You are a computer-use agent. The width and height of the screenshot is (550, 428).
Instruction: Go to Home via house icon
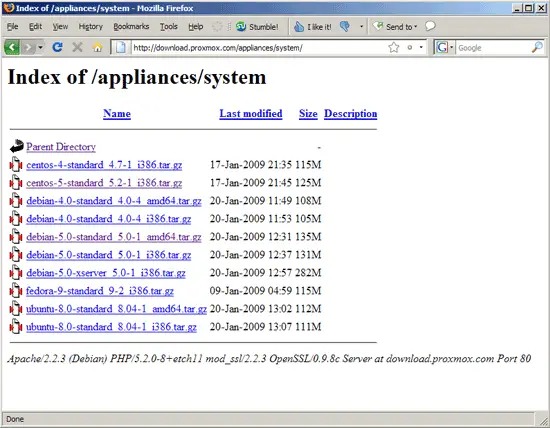click(x=98, y=47)
